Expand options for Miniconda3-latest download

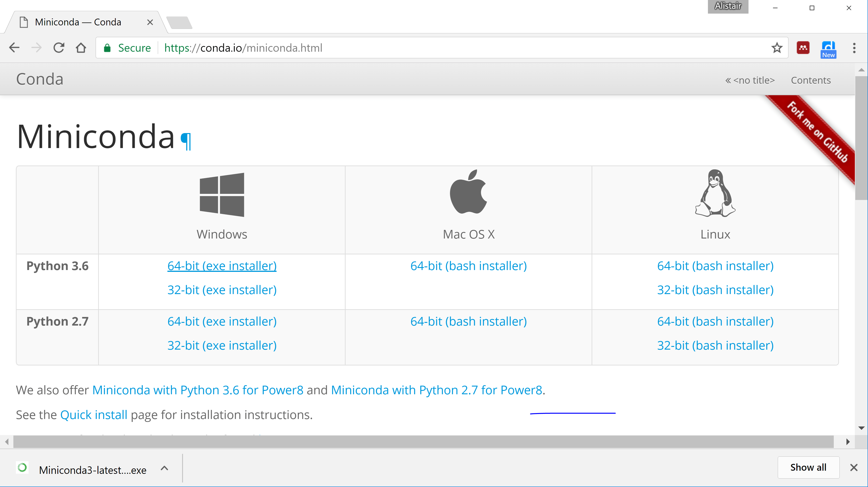coord(164,468)
